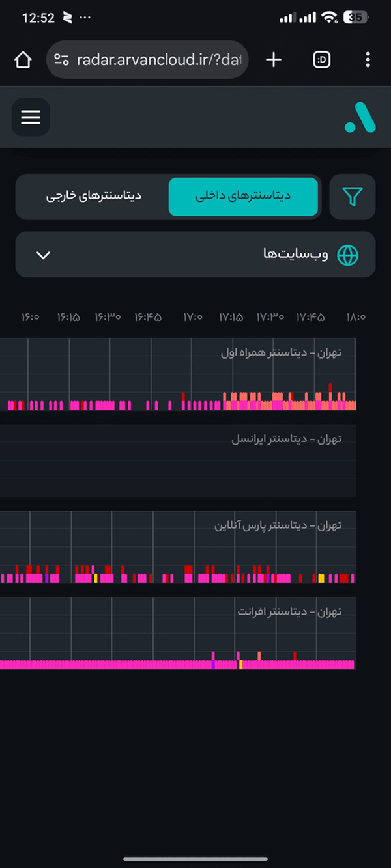Viewport: 391px width, 868px height.
Task: View site info icon in address bar
Action: [x=61, y=60]
